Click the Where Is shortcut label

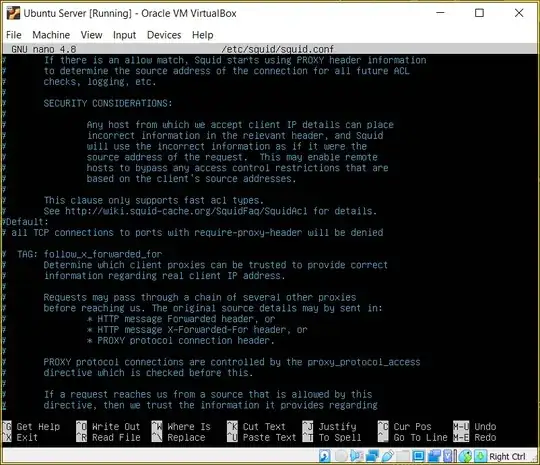[189, 426]
